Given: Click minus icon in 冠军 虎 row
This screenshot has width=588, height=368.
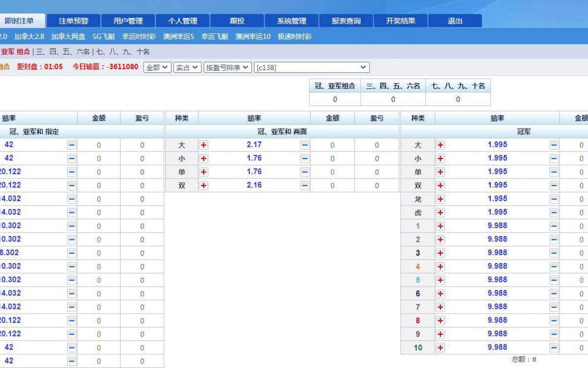Looking at the screenshot, I should pyautogui.click(x=554, y=212).
